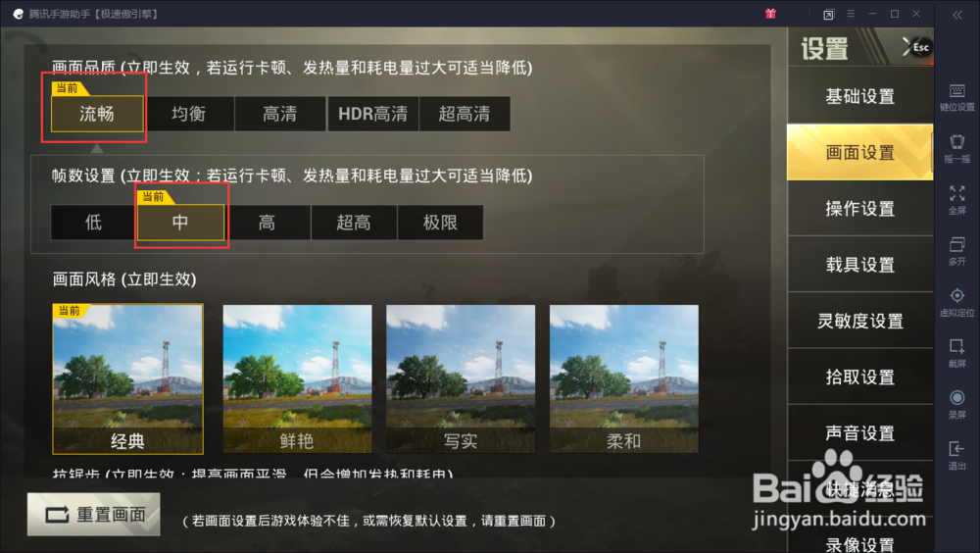
Task: Collapse the right sidebar with double chevron
Action: (956, 15)
